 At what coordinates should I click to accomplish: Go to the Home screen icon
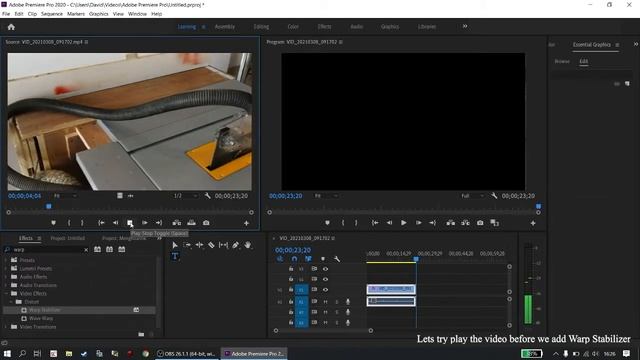[x=11, y=27]
